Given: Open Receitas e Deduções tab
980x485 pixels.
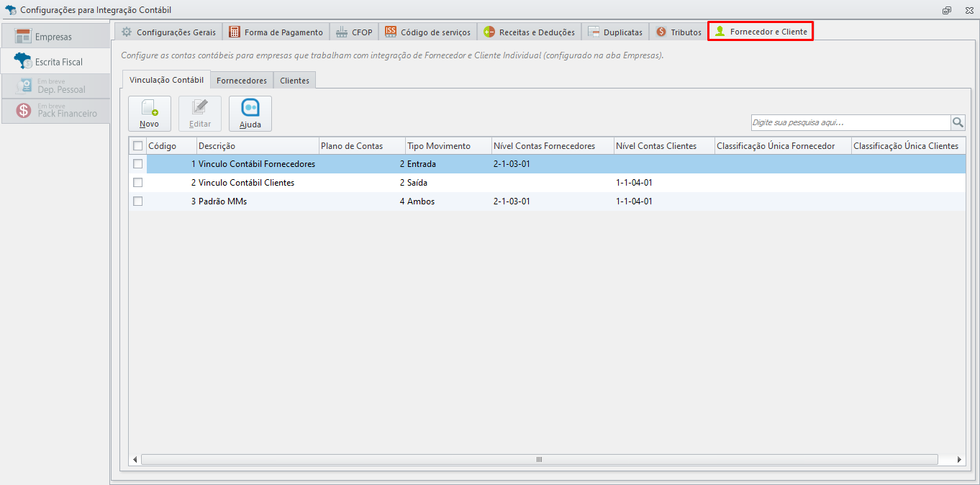Looking at the screenshot, I should tap(529, 32).
